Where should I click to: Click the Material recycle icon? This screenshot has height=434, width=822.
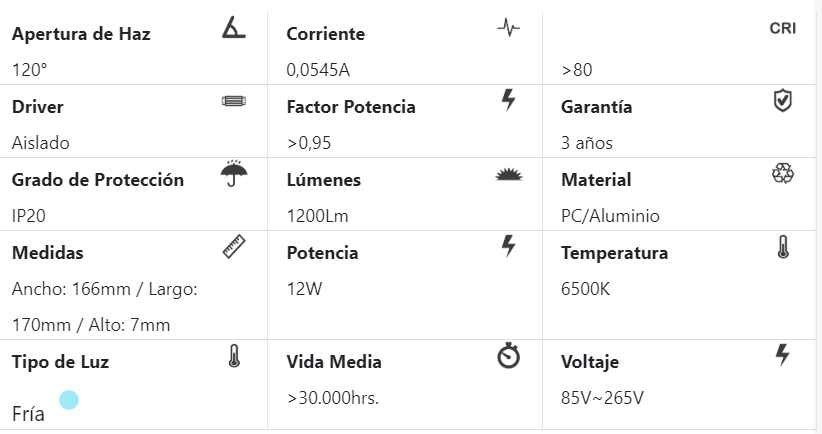tap(783, 174)
